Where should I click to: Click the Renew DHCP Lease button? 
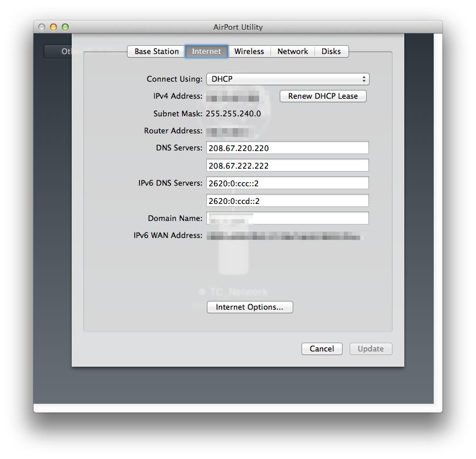point(323,96)
